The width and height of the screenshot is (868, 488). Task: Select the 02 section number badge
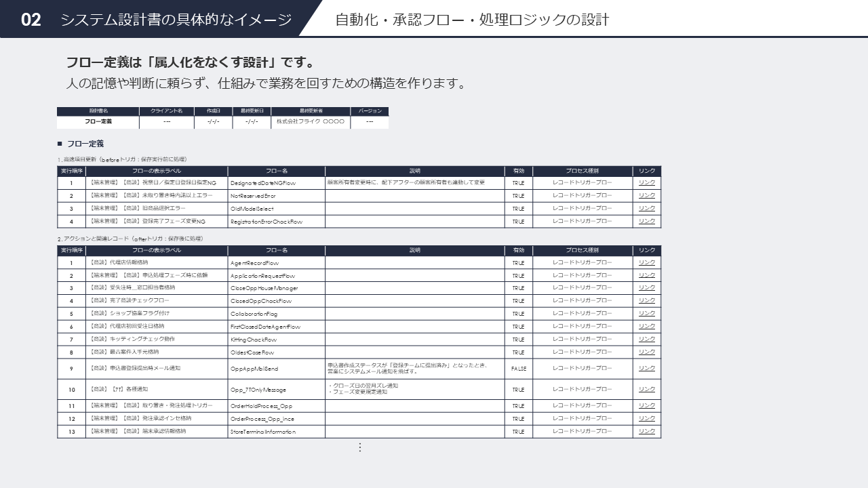point(31,20)
